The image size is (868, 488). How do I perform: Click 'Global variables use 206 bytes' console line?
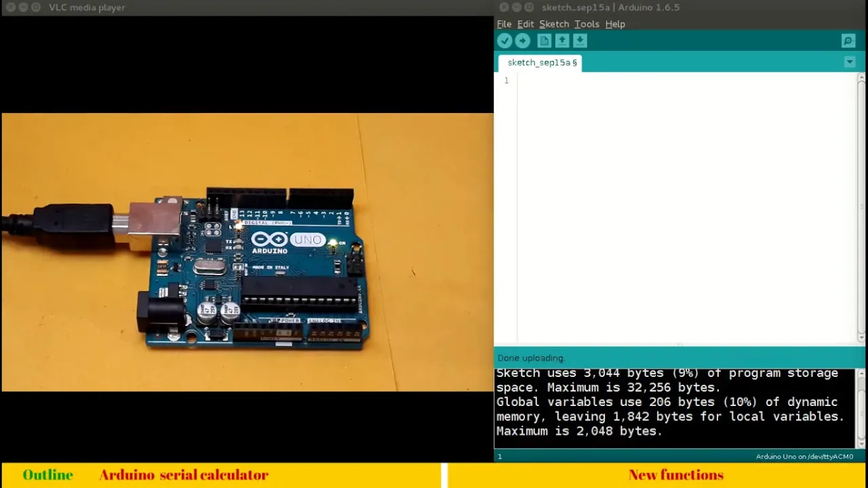click(667, 403)
